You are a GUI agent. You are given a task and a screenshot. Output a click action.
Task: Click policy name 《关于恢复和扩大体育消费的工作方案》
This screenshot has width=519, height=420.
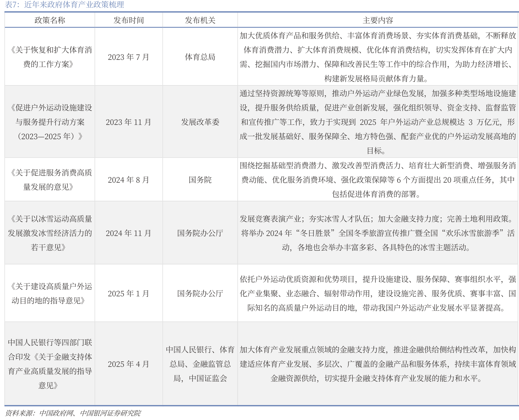[50, 57]
